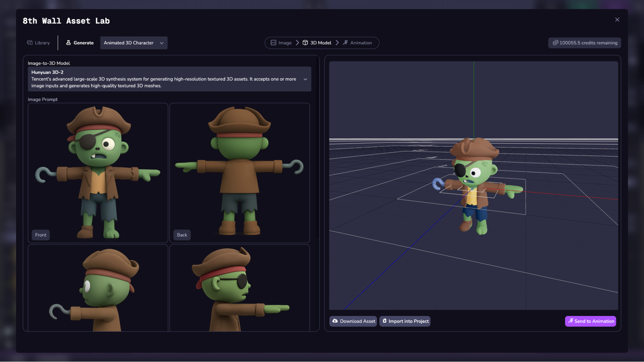Close the 8th Wall Asset Lab dialog

pyautogui.click(x=617, y=20)
